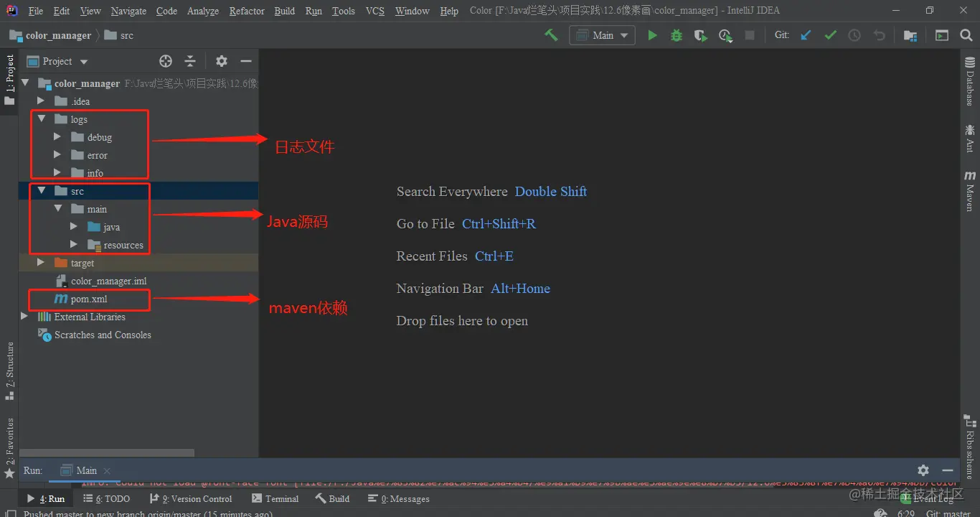Image resolution: width=980 pixels, height=517 pixels.
Task: Open the File menu
Action: click(x=35, y=11)
